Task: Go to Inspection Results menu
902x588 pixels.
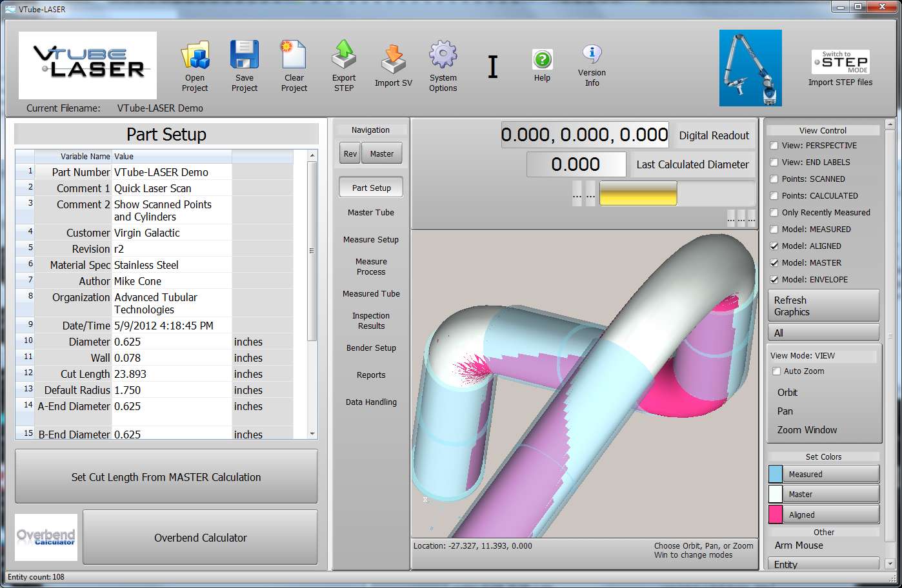Action: (371, 321)
